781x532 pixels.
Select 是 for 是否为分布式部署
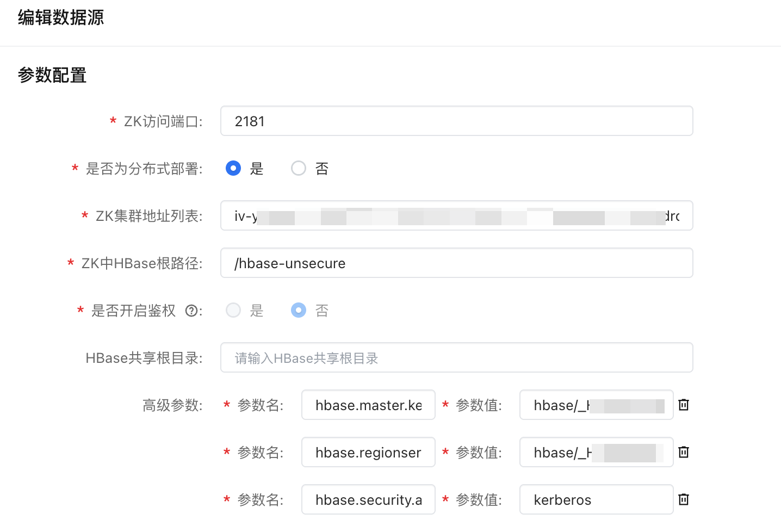click(x=233, y=169)
